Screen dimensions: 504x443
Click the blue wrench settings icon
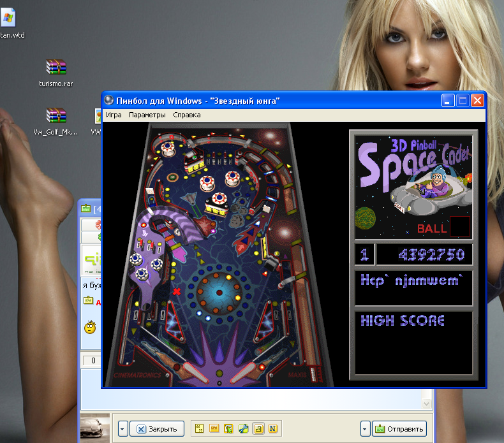243,428
